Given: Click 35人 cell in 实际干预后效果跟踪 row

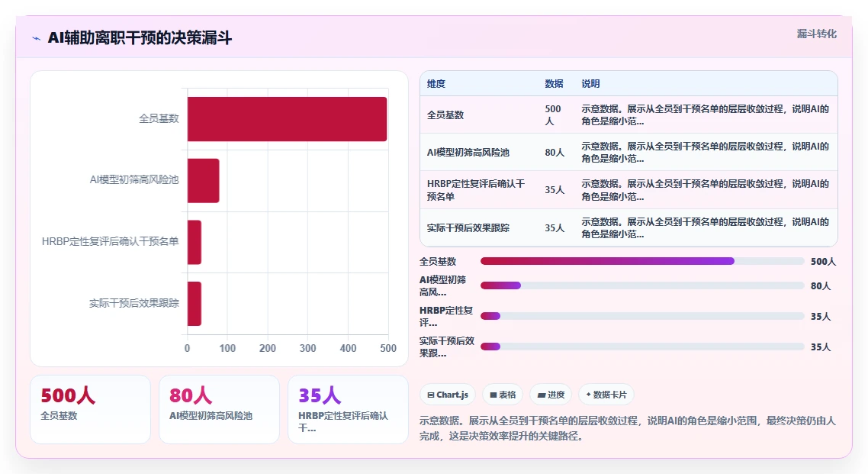Looking at the screenshot, I should click(555, 227).
